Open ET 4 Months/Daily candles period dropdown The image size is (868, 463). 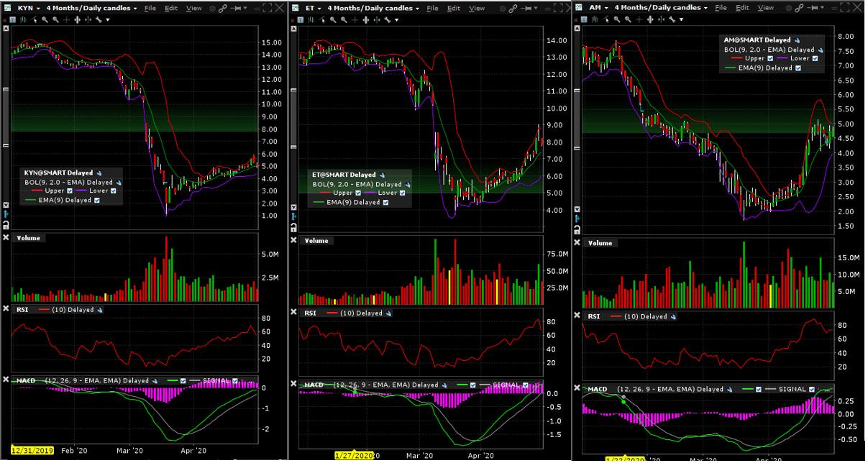(x=417, y=9)
